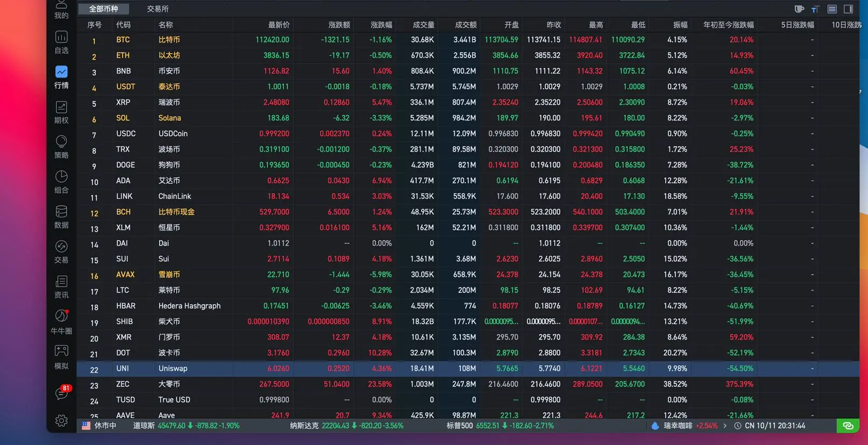The image size is (868, 445).
Task: Sort by the 成交量 column header
Action: (x=423, y=25)
